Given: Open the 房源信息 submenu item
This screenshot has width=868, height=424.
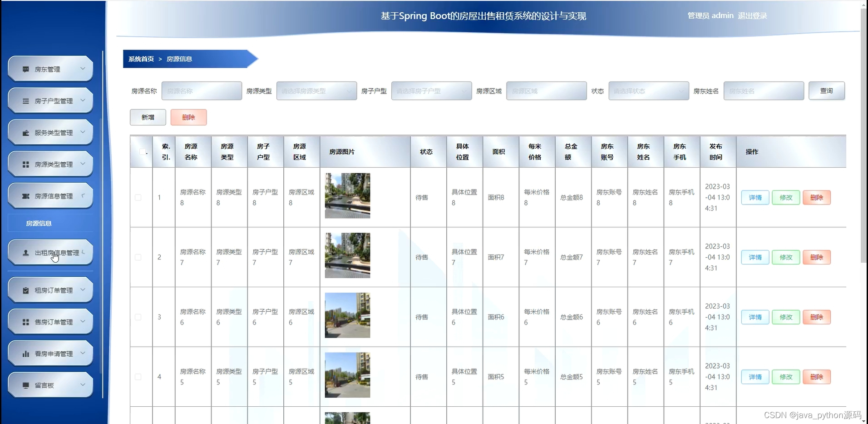Looking at the screenshot, I should coord(50,223).
